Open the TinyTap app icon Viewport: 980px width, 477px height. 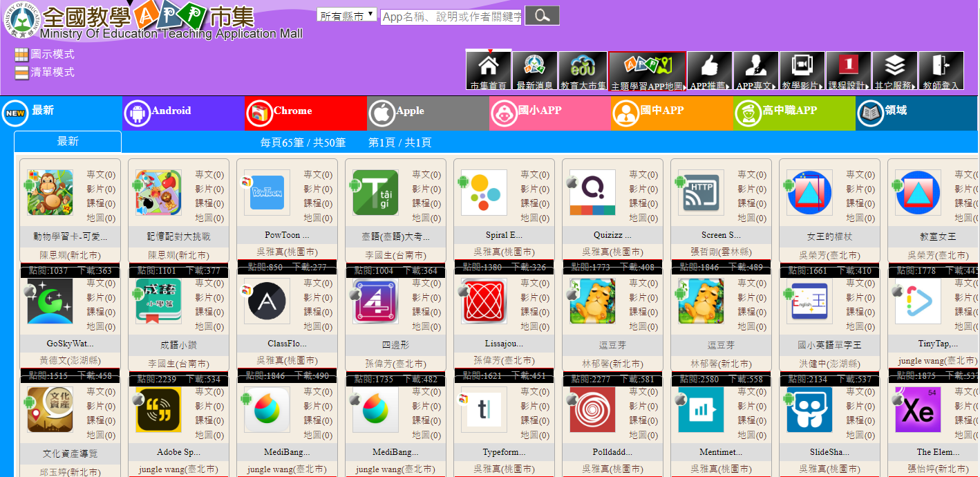[x=918, y=301]
